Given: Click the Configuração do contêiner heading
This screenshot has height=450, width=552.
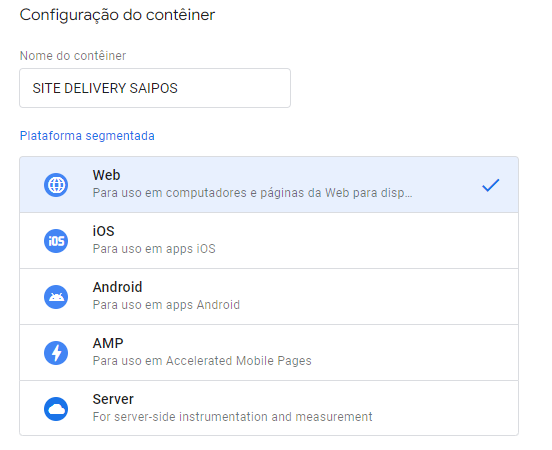Looking at the screenshot, I should coord(117,15).
